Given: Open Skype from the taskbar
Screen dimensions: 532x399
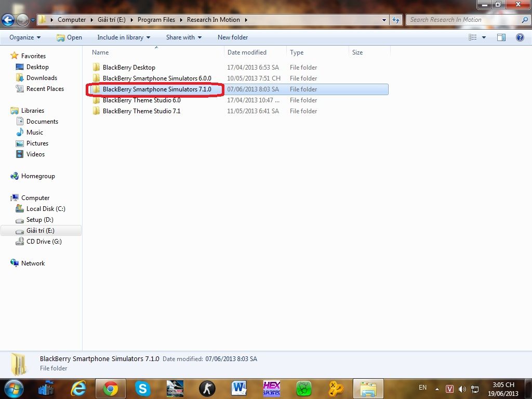Looking at the screenshot, I should coord(142,389).
